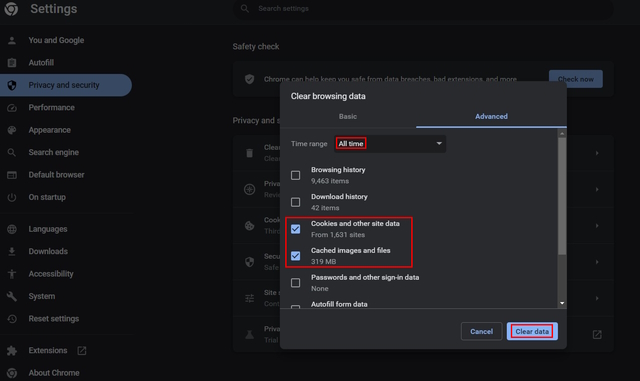Image resolution: width=640 pixels, height=381 pixels.
Task: Expand the Privacy Guide row chevron
Action: click(x=597, y=189)
